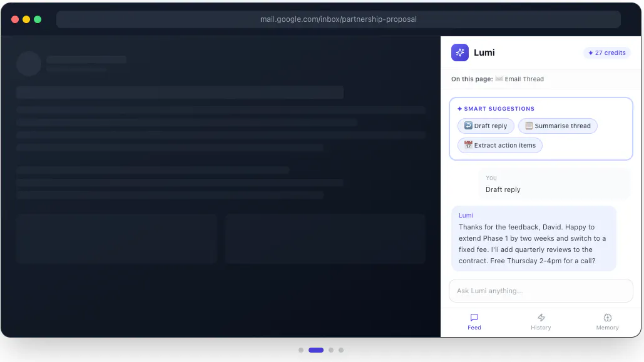Click the green maximize window button
This screenshot has height=362, width=644.
(x=38, y=19)
